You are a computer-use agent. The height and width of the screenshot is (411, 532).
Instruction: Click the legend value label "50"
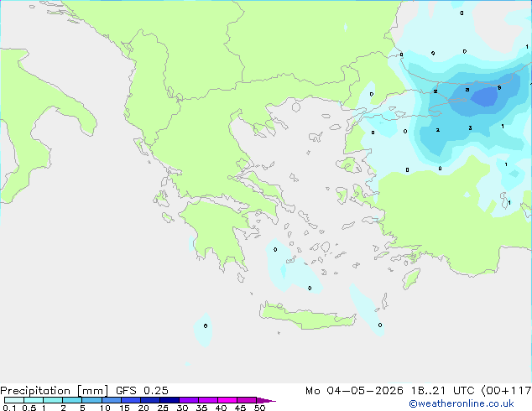coord(259,408)
